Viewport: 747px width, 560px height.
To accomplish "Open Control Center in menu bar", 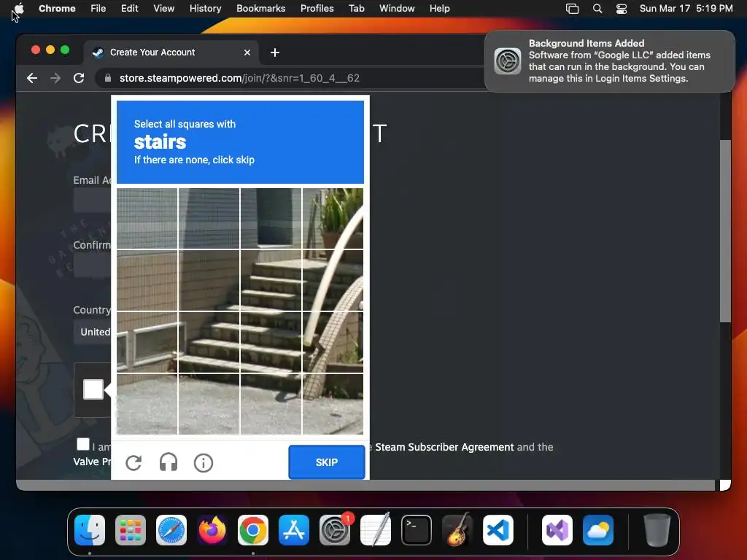I will point(622,9).
